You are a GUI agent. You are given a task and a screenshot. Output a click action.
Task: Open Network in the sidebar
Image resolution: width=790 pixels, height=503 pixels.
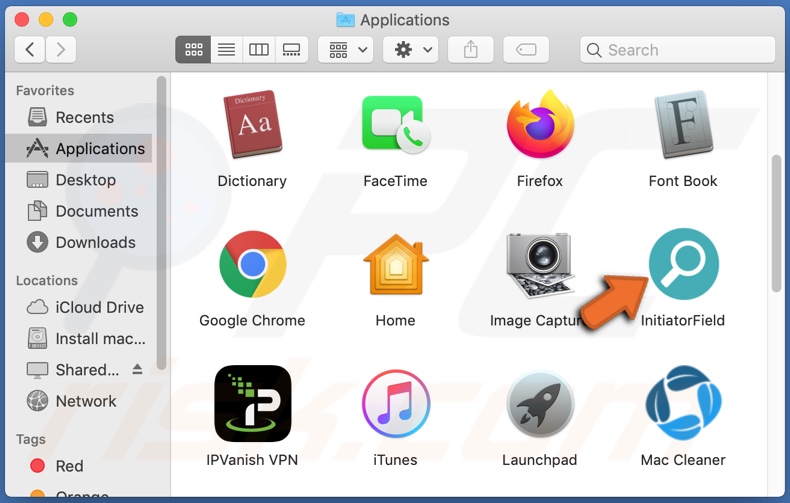click(x=81, y=401)
